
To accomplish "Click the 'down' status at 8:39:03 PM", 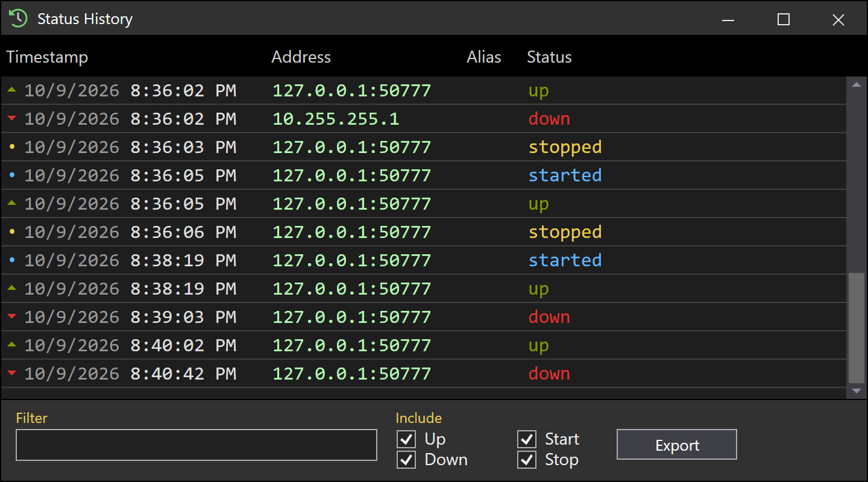I will pos(549,317).
